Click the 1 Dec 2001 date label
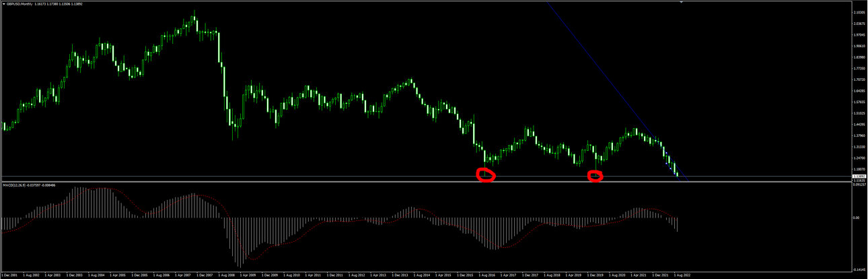 10,276
